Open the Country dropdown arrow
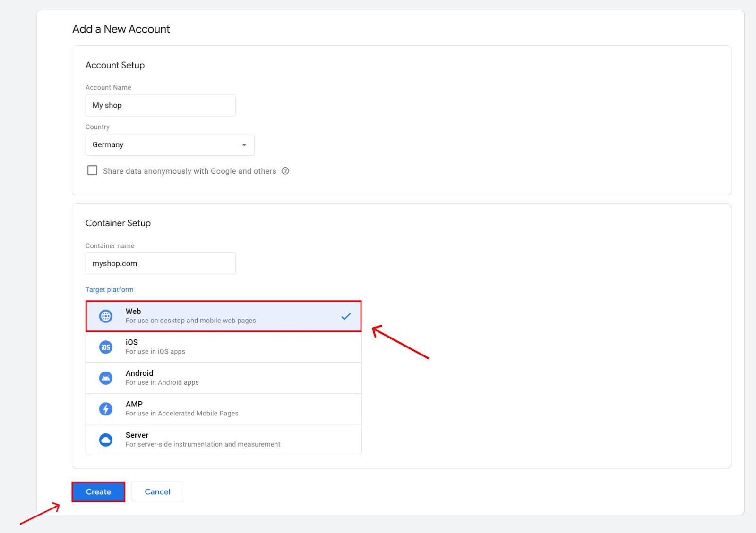This screenshot has height=533, width=756. 244,144
